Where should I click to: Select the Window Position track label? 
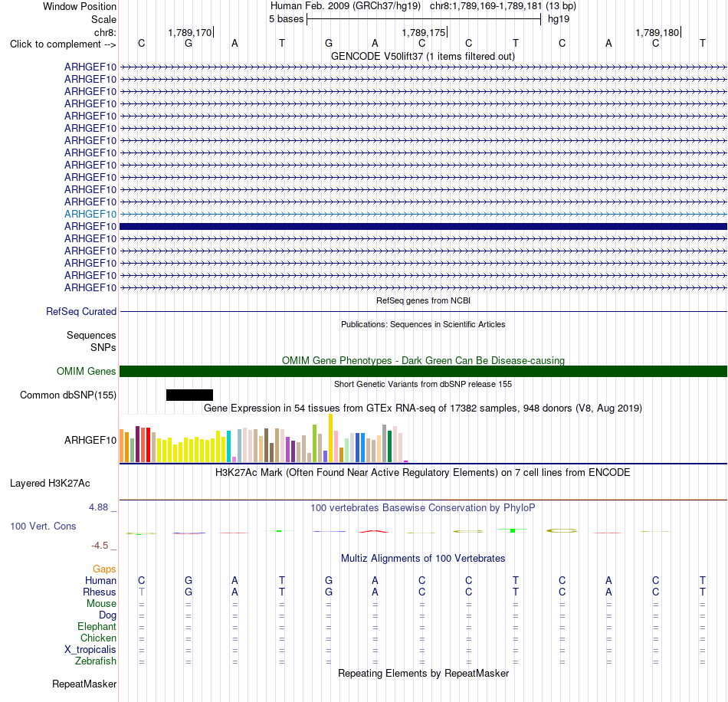click(x=80, y=6)
